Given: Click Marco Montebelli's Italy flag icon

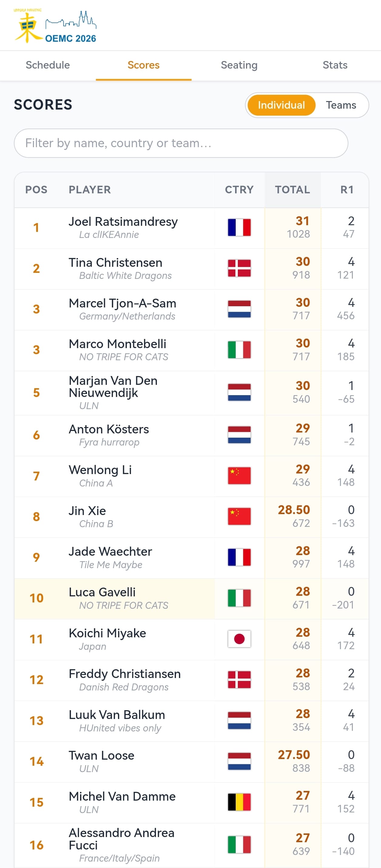Looking at the screenshot, I should tap(239, 350).
